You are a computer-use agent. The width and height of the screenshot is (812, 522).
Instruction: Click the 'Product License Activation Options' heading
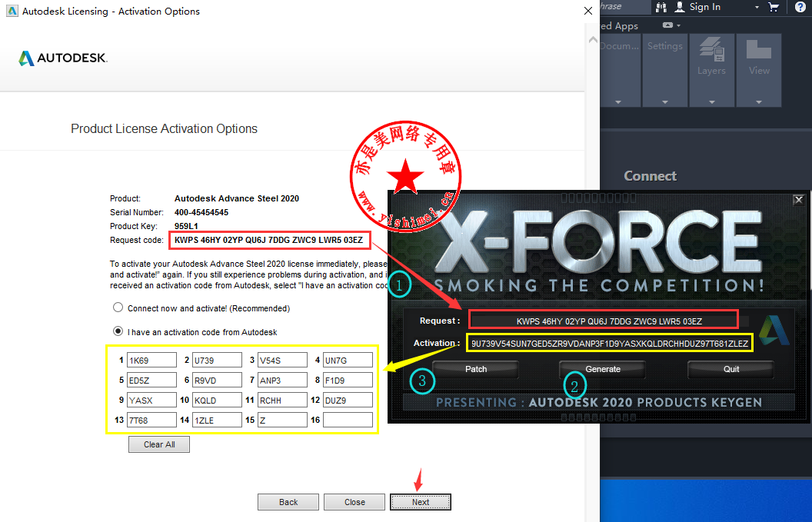click(164, 128)
